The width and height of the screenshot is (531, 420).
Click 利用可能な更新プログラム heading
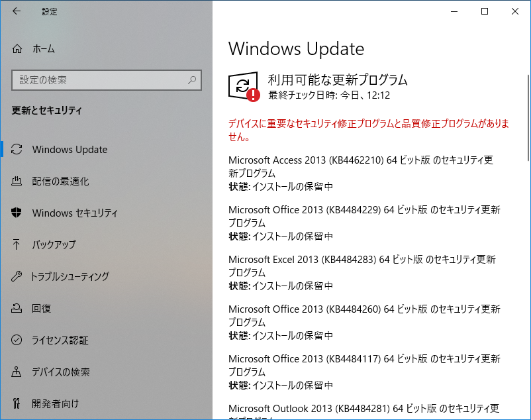point(338,80)
